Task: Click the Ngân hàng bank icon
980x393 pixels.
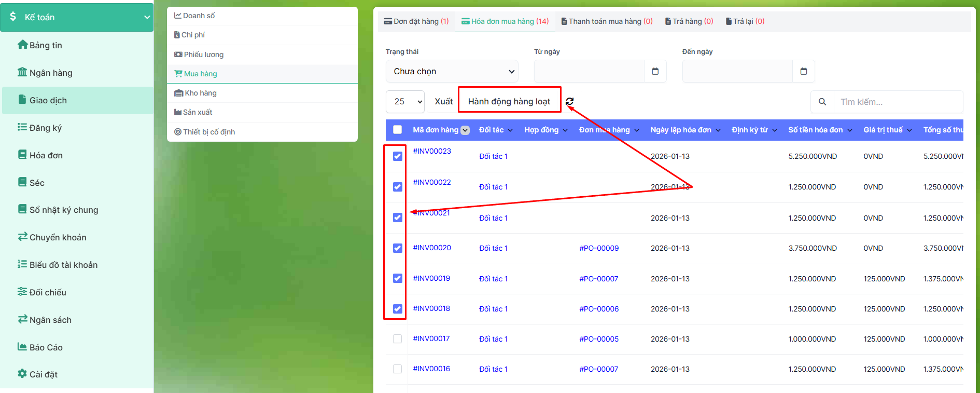Action: coord(22,72)
